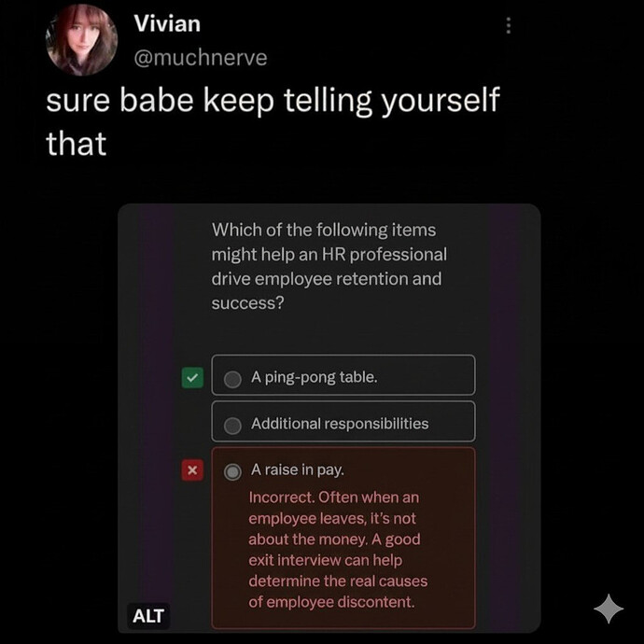This screenshot has width=644, height=644.
Task: Click the 'Additional responsibilities' answer text
Action: [340, 424]
